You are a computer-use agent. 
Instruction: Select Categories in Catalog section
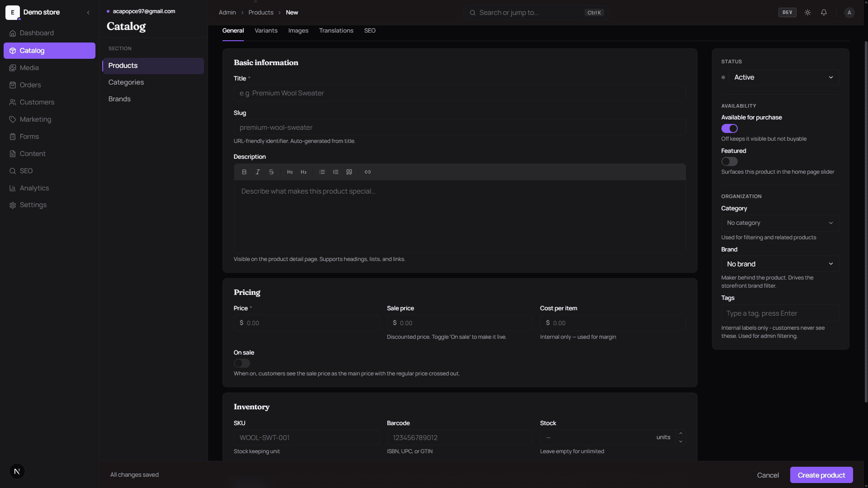pyautogui.click(x=153, y=82)
